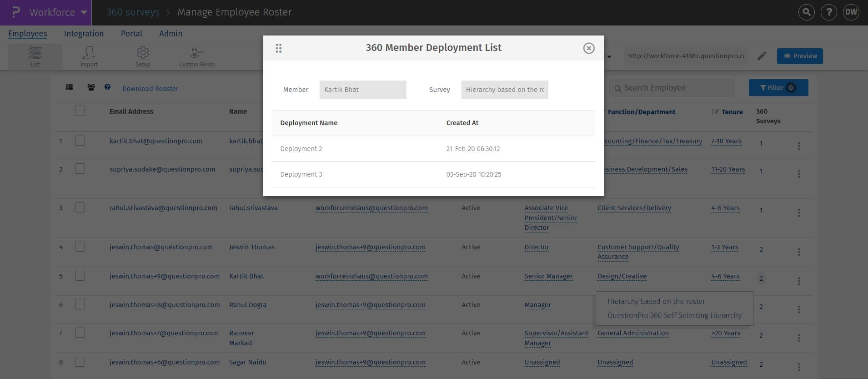Open row actions for kartik.bhat@questionpro.com

[799, 146]
